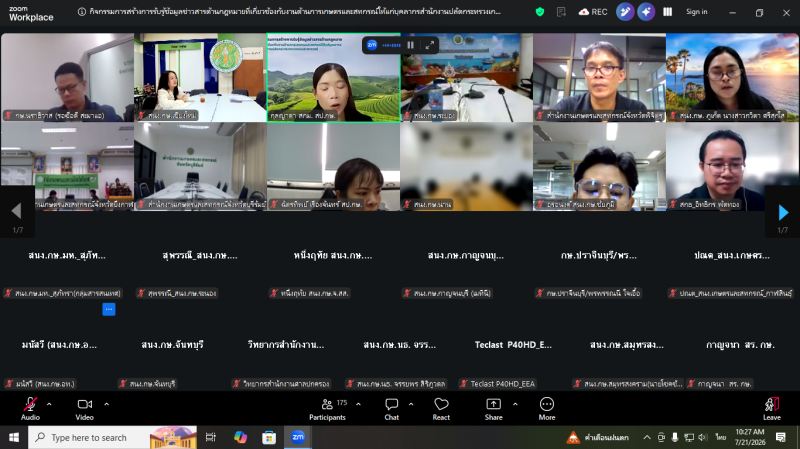Image resolution: width=800 pixels, height=449 pixels.
Task: Open the weather rain warning widget
Action: [598, 437]
